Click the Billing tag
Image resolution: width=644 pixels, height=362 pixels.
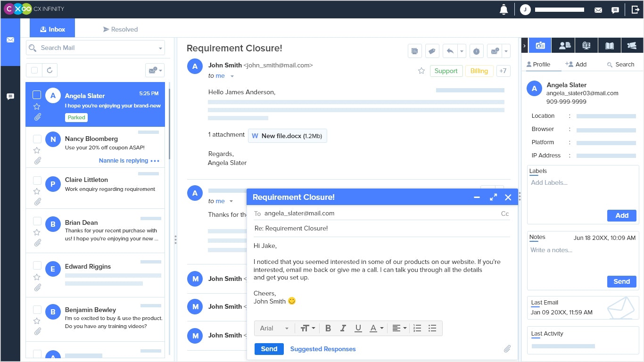coord(479,71)
